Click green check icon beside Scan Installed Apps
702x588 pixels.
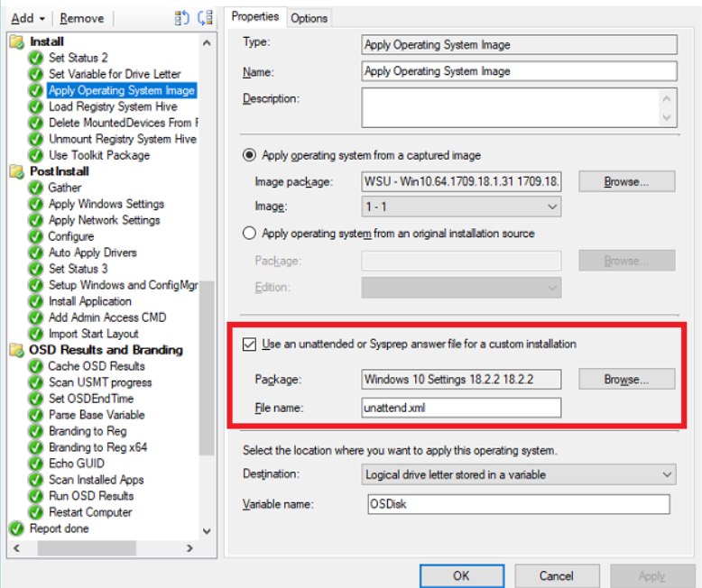(x=35, y=480)
